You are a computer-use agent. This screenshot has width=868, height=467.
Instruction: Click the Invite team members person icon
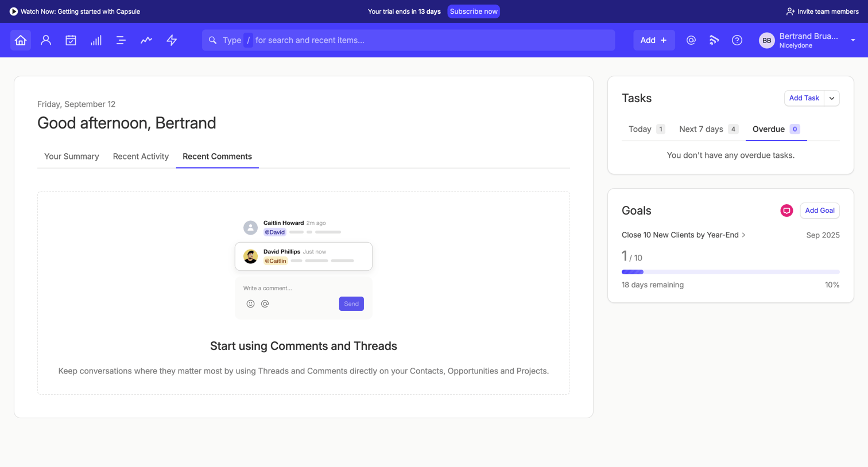coord(790,11)
